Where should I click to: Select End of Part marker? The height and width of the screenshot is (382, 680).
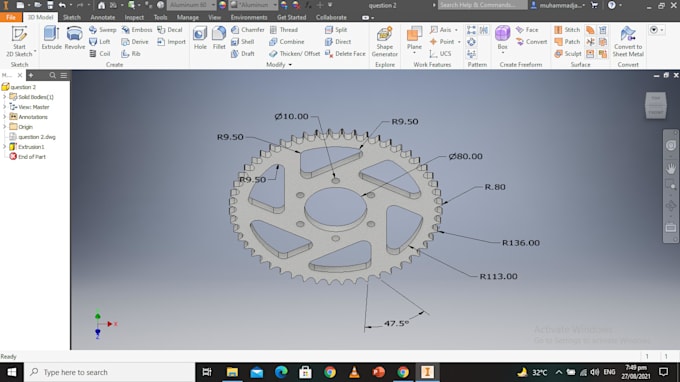coord(28,157)
